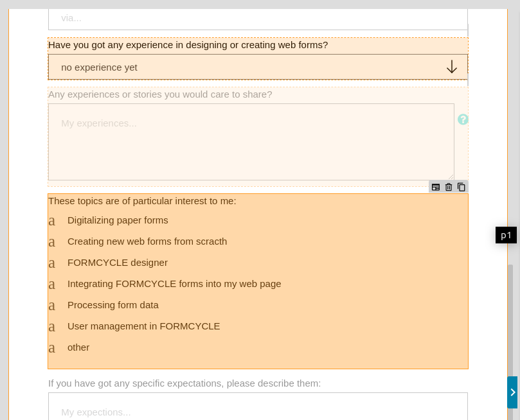Select the p1 page label
520x420 pixels.
506,235
